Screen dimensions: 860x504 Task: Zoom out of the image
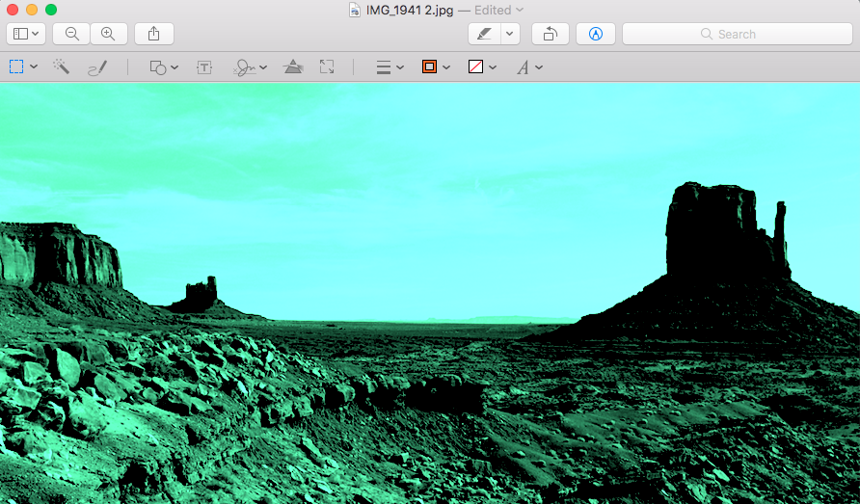click(x=71, y=34)
